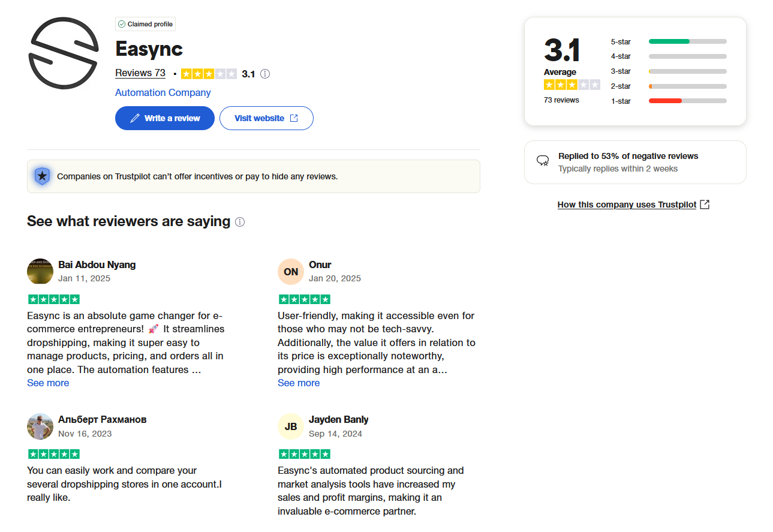Click Jayden Banly's JB avatar

291,426
